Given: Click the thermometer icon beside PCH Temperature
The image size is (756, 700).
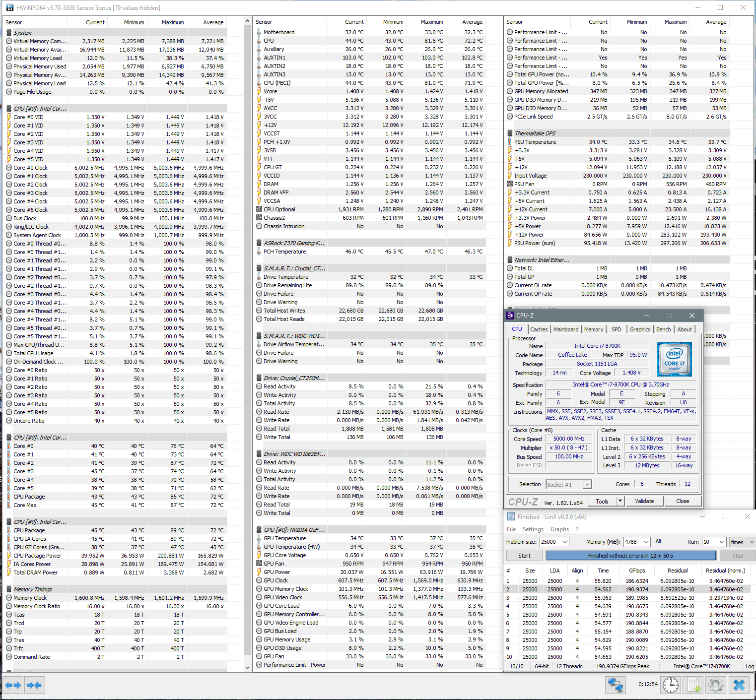Looking at the screenshot, I should (x=259, y=252).
